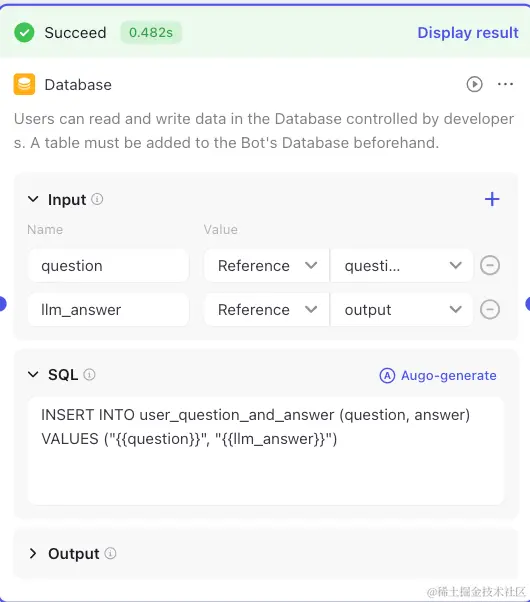This screenshot has height=602, width=530.
Task: Click the 0.482s execution time badge
Action: click(x=151, y=33)
